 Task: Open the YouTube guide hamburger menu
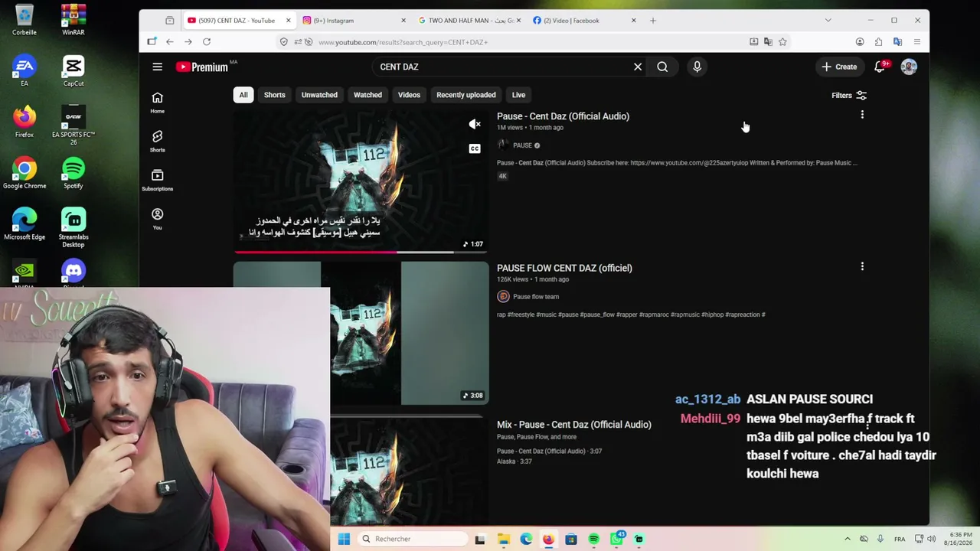pyautogui.click(x=157, y=67)
